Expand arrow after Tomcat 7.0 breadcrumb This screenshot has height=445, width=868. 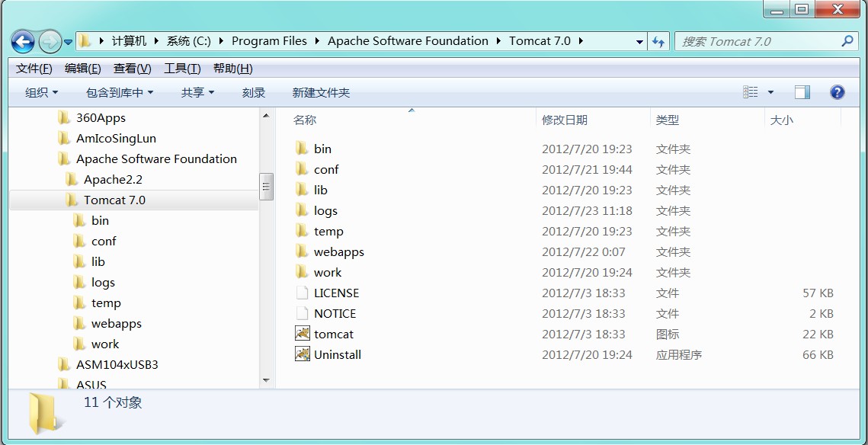[x=580, y=41]
